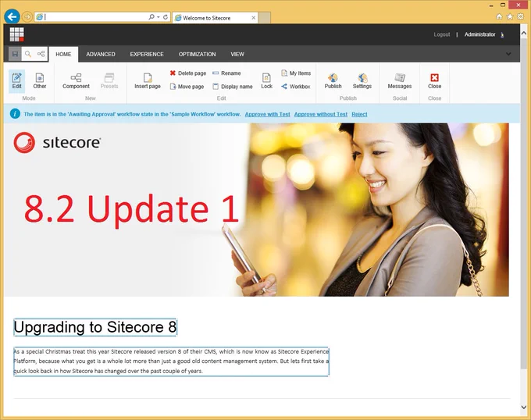The width and height of the screenshot is (531, 420).
Task: Click the Upgrading to Sitecore 8 title field
Action: (x=95, y=327)
